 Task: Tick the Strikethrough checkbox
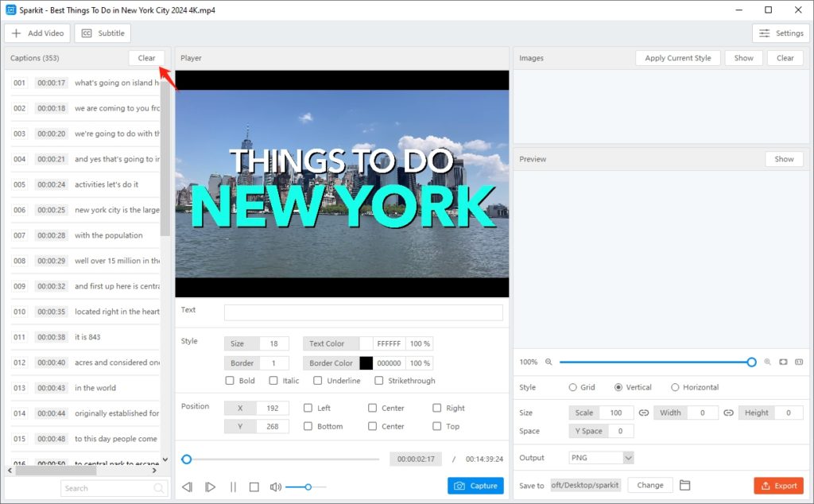click(x=379, y=381)
